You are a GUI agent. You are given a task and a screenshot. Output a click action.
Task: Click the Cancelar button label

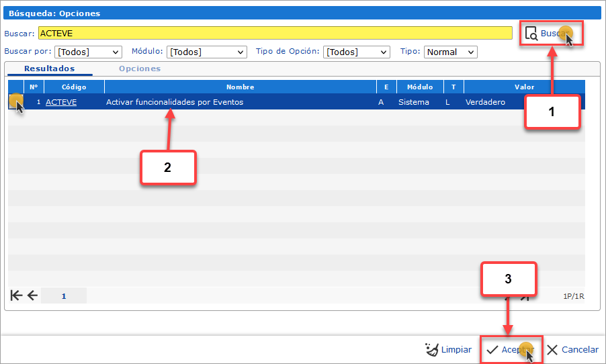tap(580, 349)
